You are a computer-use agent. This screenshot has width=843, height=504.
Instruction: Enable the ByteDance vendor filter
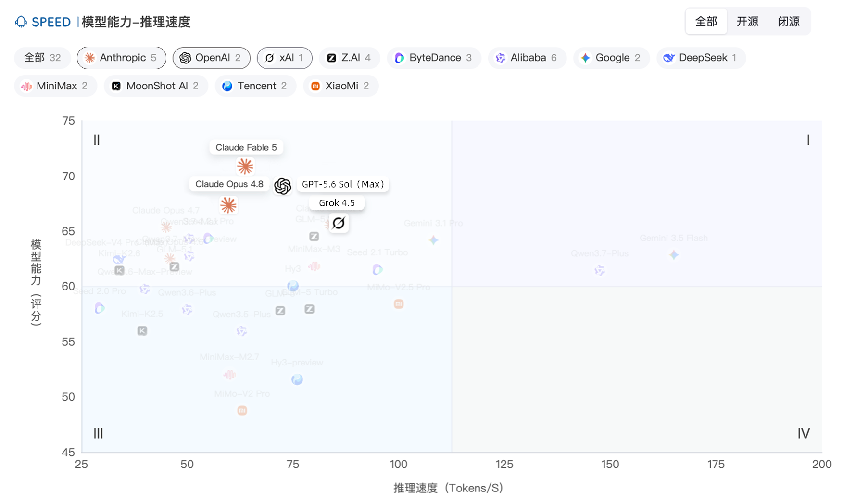[x=434, y=58]
